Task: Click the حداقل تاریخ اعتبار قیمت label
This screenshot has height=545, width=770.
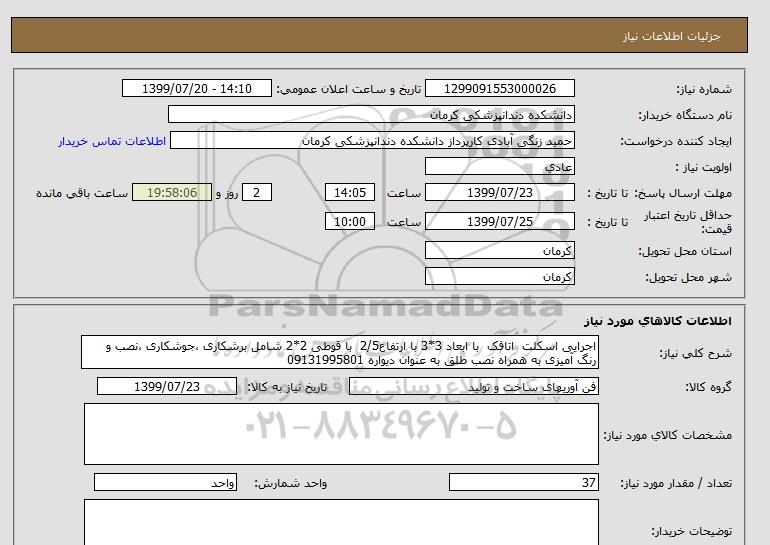Action: [688, 222]
